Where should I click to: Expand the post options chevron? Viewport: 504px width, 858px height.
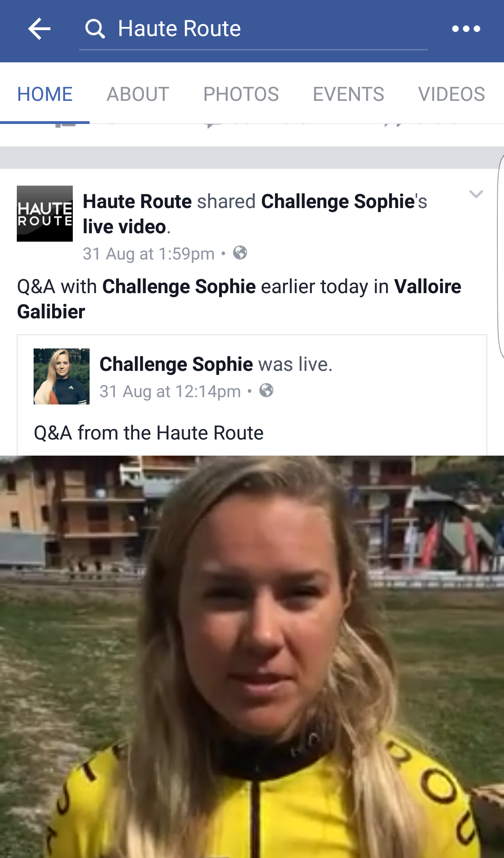pos(476,194)
